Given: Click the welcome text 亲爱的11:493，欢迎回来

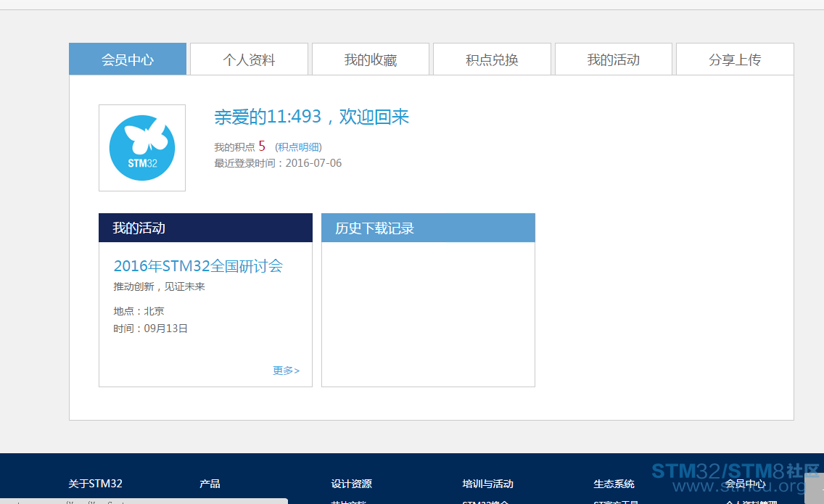Looking at the screenshot, I should [x=311, y=117].
